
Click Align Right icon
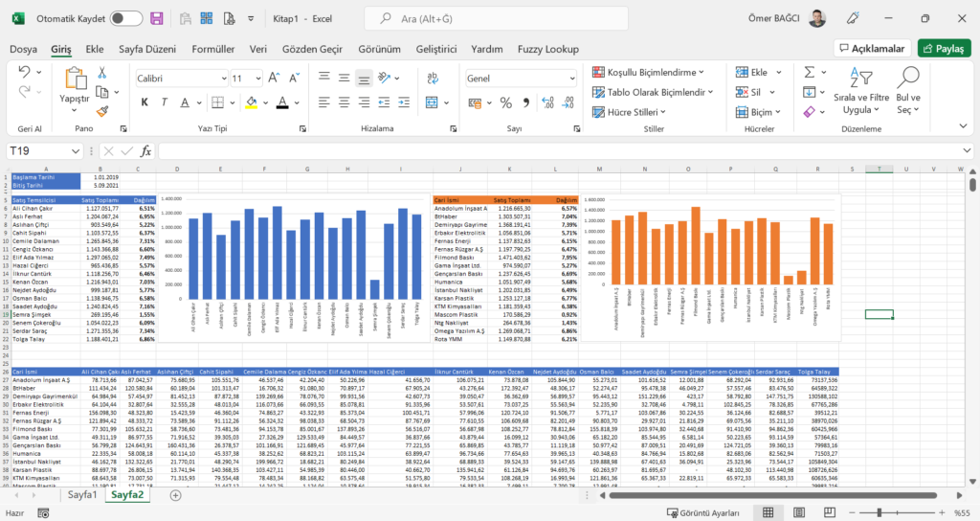tap(364, 102)
